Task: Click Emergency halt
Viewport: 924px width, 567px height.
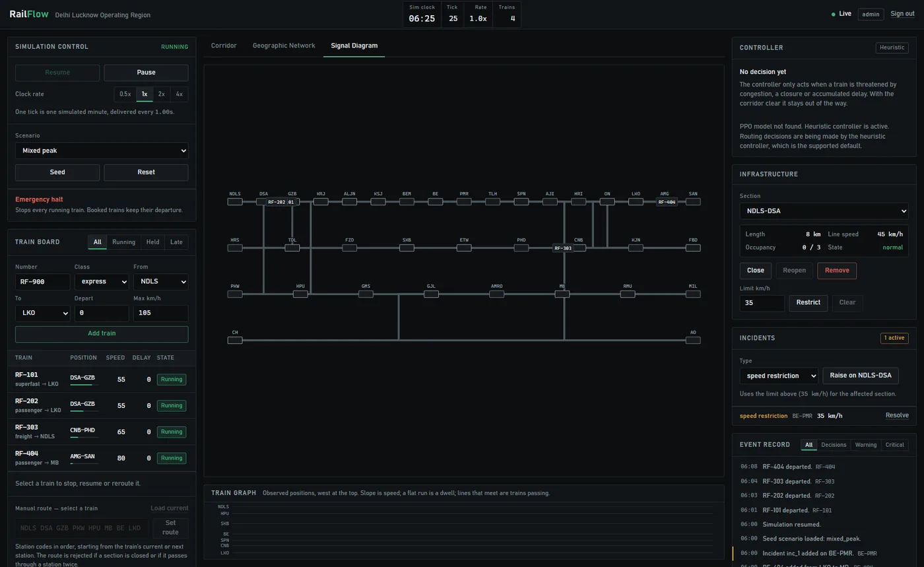Action: click(x=39, y=200)
